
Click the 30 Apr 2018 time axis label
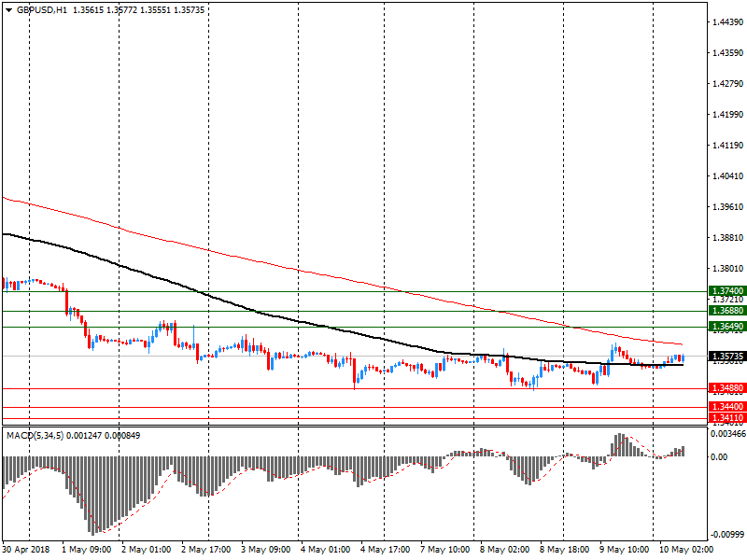click(x=26, y=550)
